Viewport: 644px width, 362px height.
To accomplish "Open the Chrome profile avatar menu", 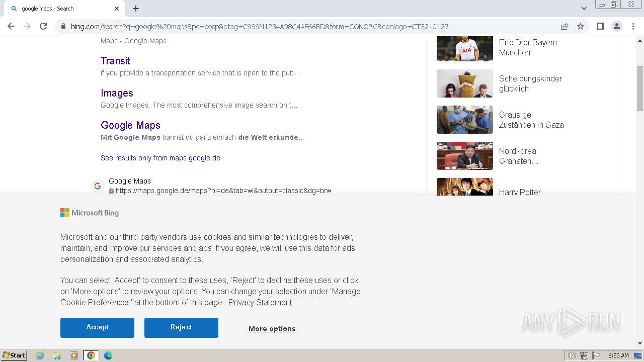I will pos(617,26).
